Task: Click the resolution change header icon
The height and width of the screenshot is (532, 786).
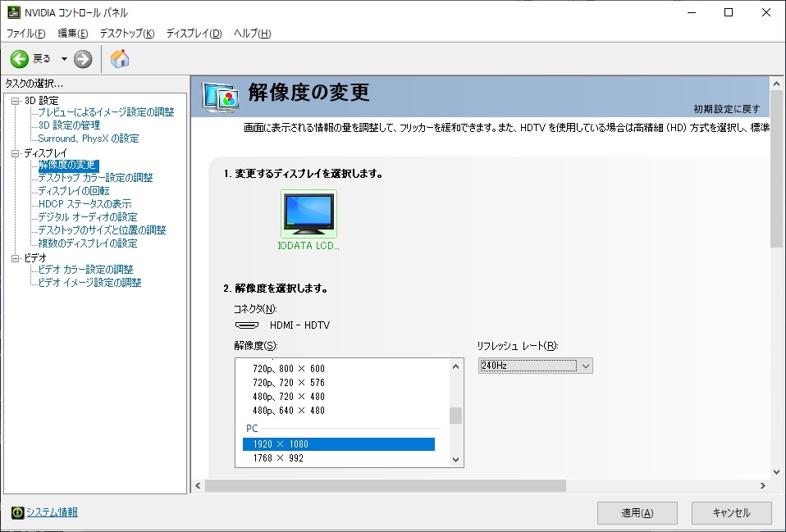Action: click(x=220, y=97)
